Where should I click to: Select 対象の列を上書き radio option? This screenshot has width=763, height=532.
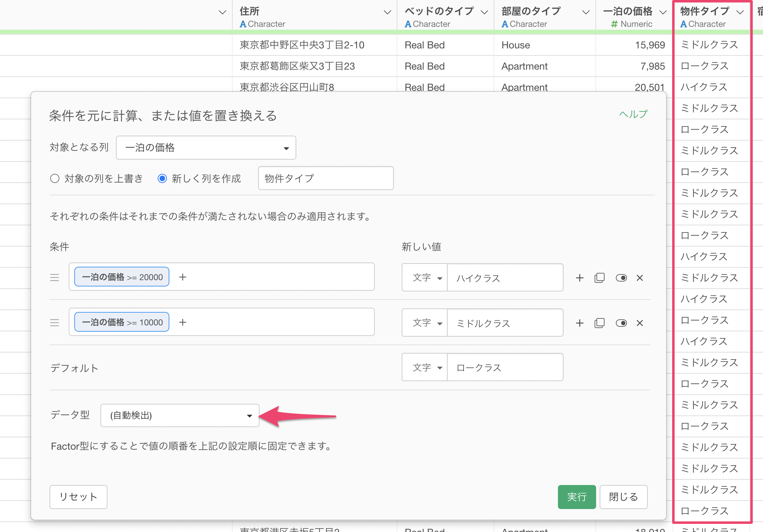click(x=55, y=178)
